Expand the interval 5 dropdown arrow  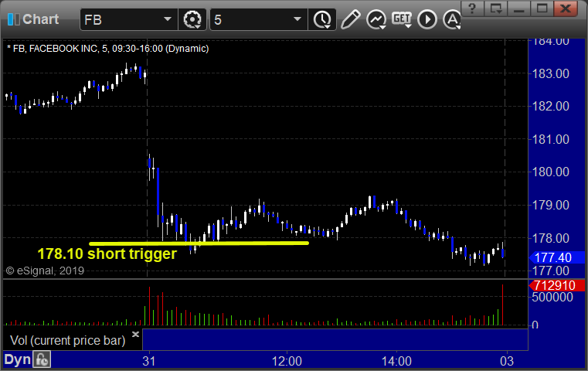click(297, 19)
